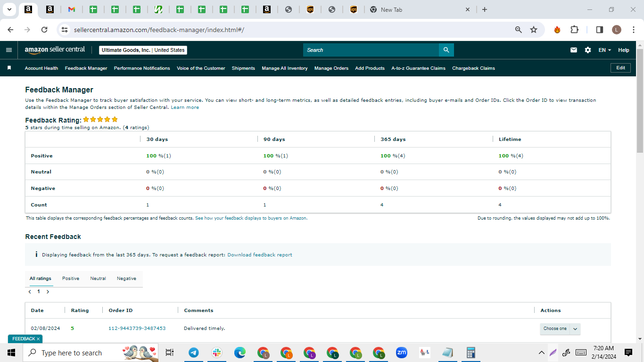The width and height of the screenshot is (644, 362).
Task: View site information icon in address bar
Action: (65, 30)
